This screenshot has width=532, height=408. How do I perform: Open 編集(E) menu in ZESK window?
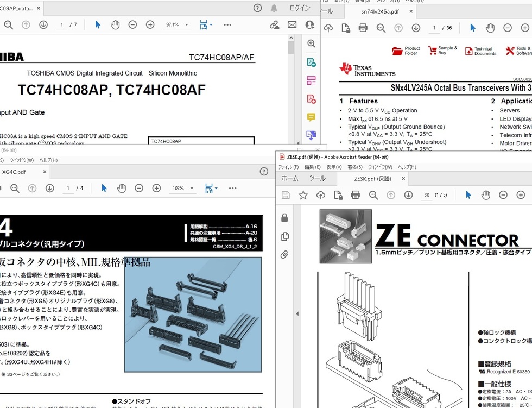[x=313, y=167]
